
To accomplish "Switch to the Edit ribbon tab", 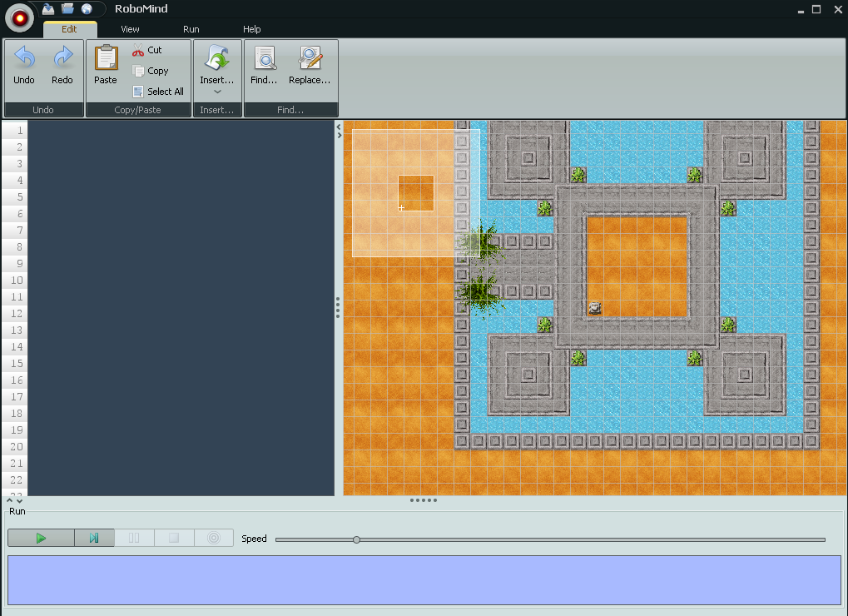I will click(x=69, y=29).
